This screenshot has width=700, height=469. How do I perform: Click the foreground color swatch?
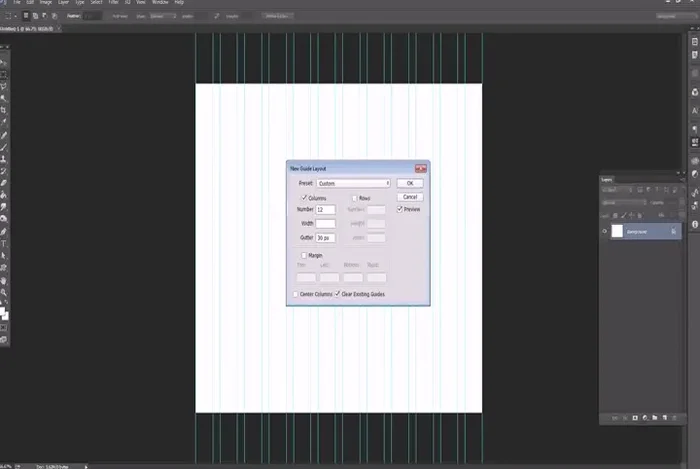pos(3,313)
